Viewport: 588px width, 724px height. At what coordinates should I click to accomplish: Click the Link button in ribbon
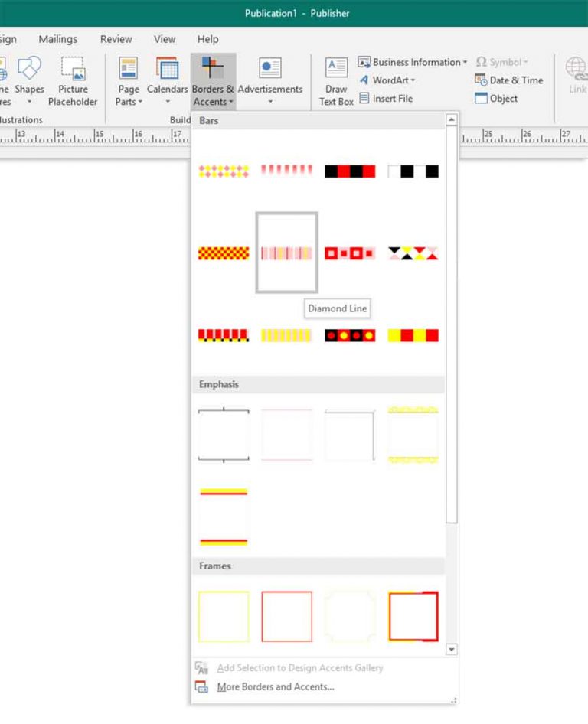[577, 77]
